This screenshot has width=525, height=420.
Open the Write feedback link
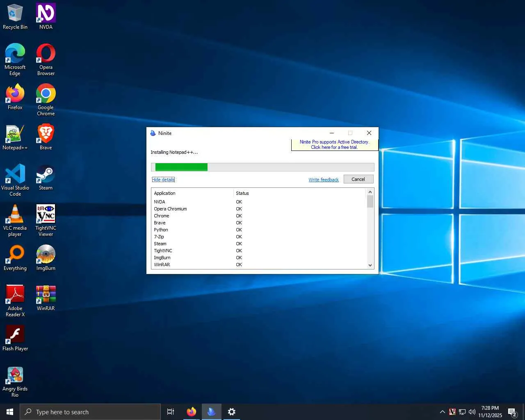tap(324, 180)
